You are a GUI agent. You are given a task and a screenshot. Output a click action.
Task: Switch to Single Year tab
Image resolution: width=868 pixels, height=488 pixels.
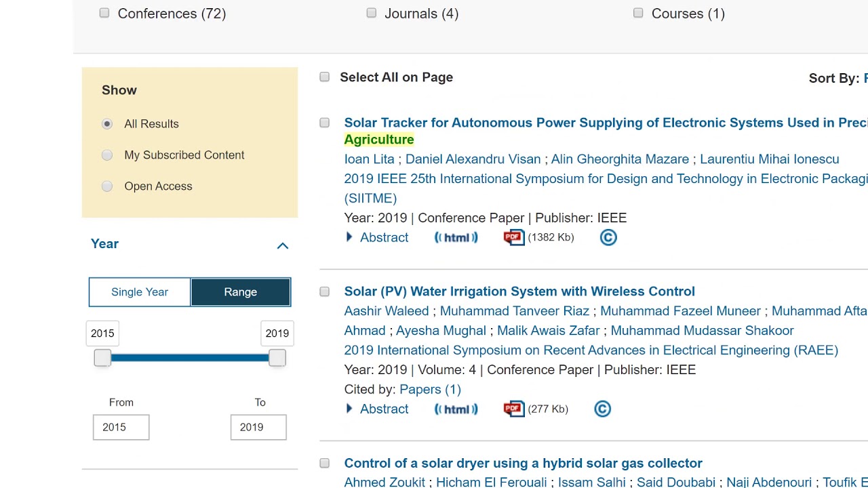point(140,292)
